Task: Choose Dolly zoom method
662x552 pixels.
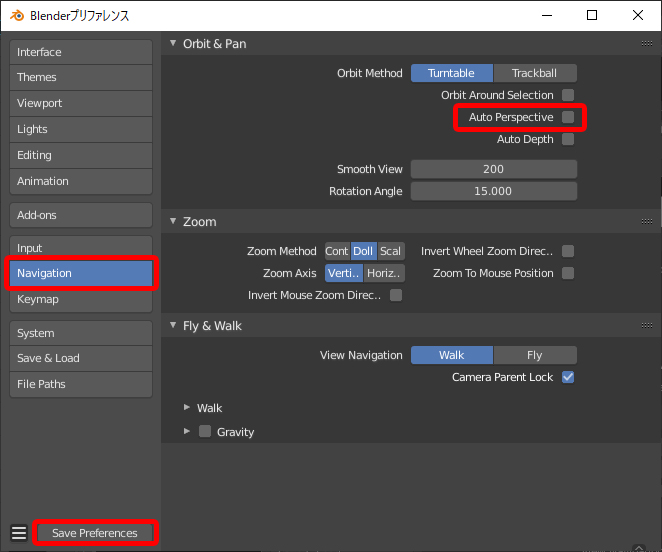Action: click(x=363, y=251)
